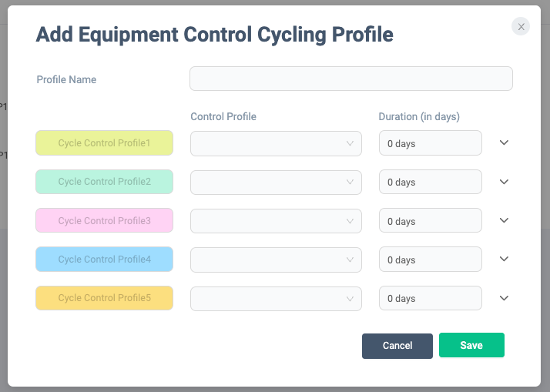The image size is (550, 392).
Task: Click the dialog title text
Action: coord(215,35)
